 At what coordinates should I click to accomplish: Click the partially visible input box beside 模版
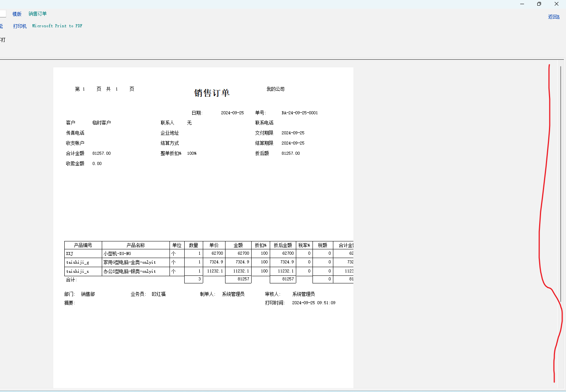(3, 14)
